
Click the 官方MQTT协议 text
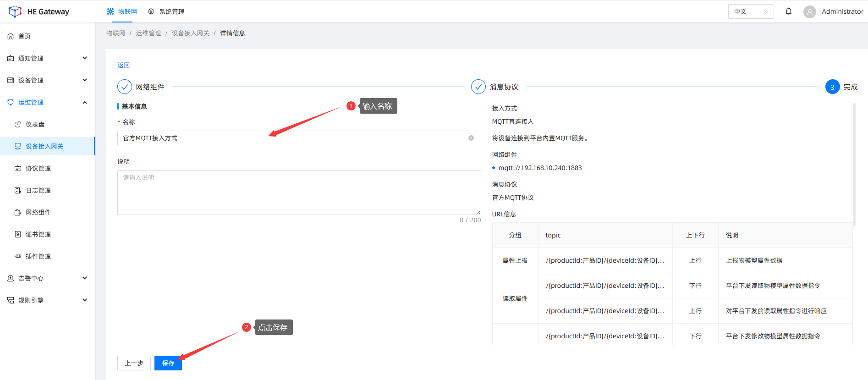(x=513, y=198)
